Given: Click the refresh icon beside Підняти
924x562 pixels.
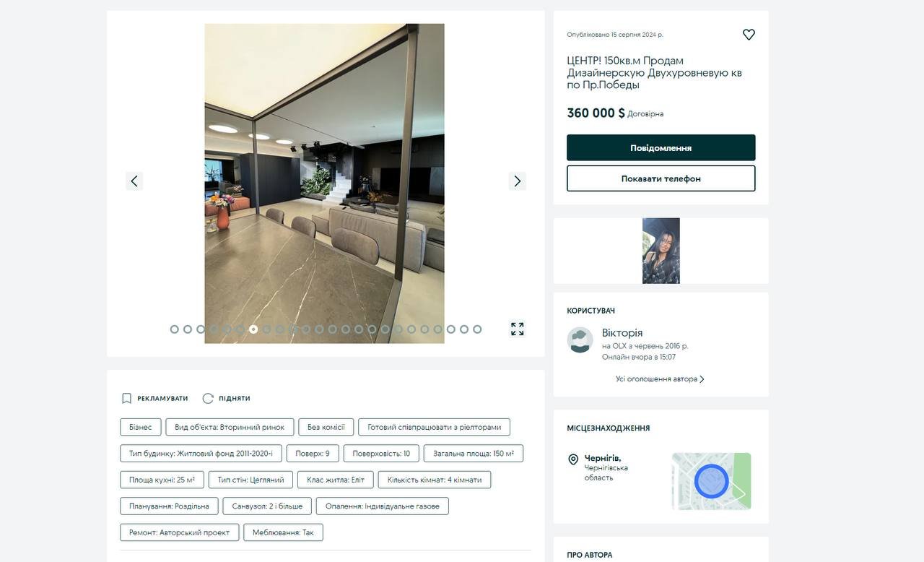Looking at the screenshot, I should 208,398.
